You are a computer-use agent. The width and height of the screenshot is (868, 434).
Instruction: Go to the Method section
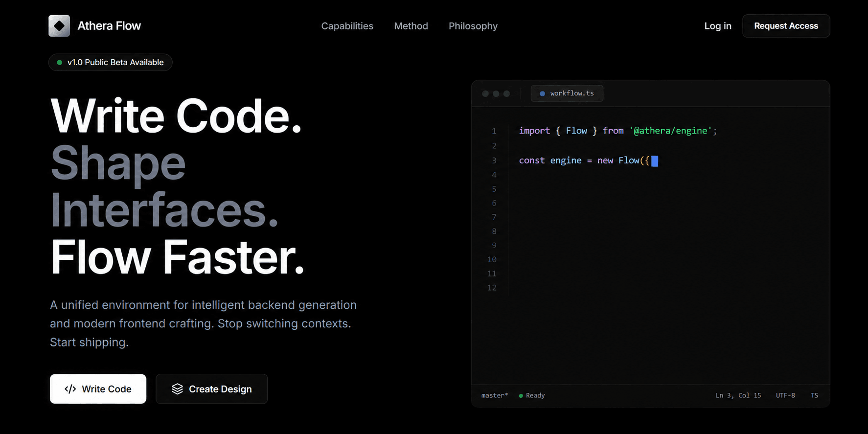[411, 26]
